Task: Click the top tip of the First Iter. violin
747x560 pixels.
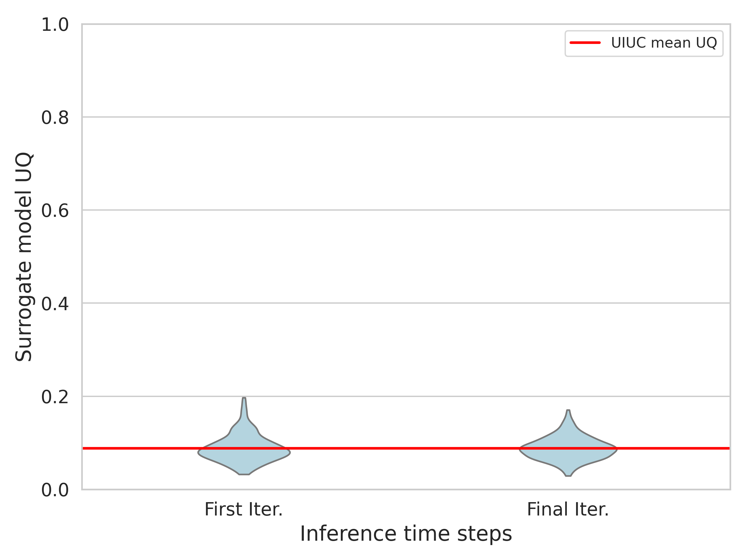Action: pos(244,399)
